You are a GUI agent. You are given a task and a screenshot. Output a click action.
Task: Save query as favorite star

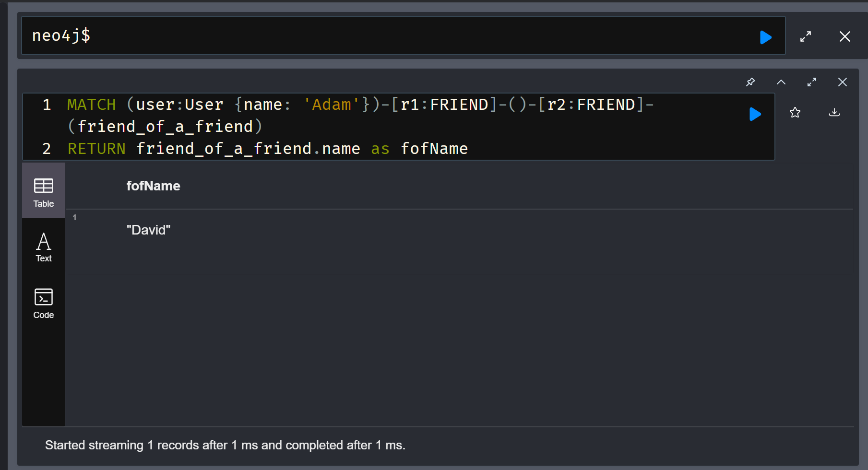point(795,113)
